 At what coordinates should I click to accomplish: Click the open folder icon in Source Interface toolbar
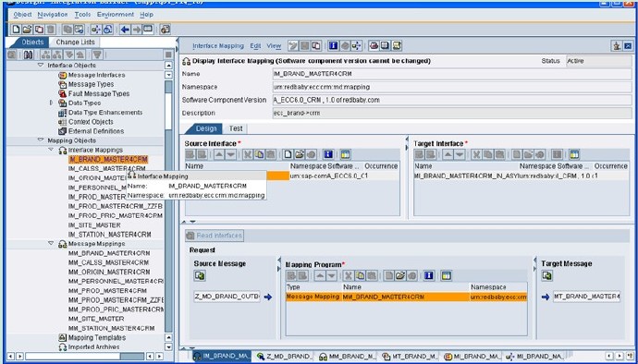click(300, 154)
